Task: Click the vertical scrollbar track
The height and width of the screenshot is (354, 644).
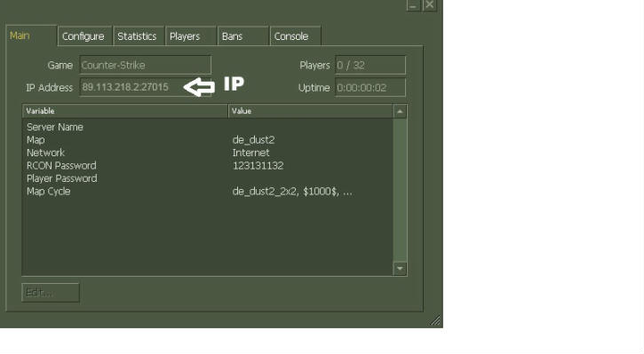Action: click(400, 190)
